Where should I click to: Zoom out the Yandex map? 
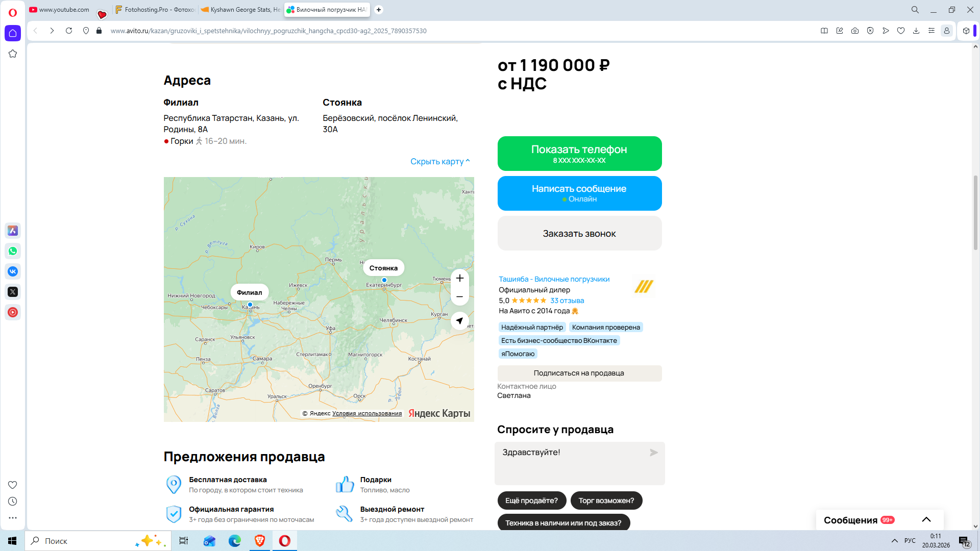[459, 296]
